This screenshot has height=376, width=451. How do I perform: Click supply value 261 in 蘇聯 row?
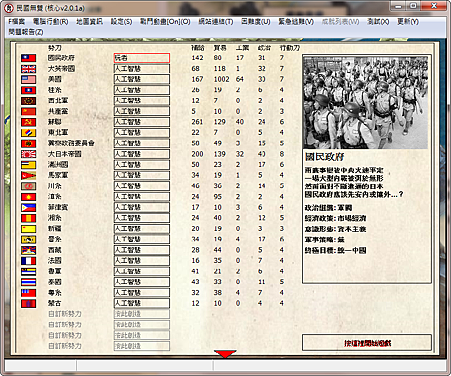(x=197, y=122)
